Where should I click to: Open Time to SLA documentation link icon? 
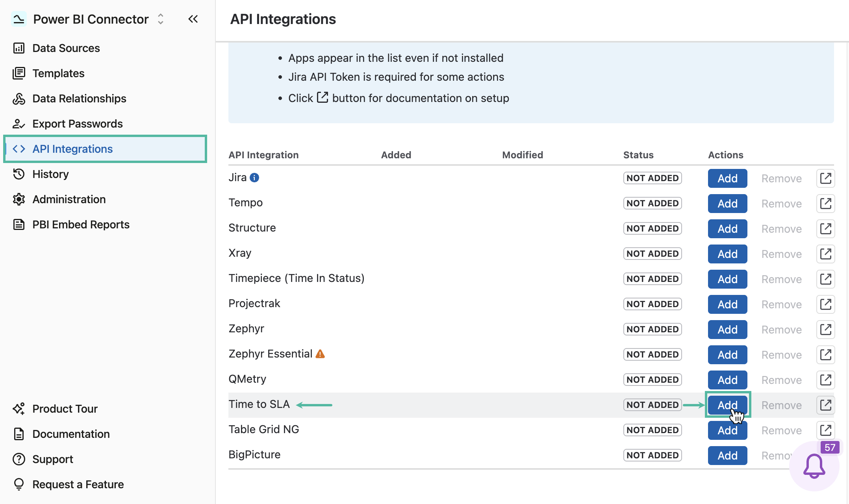(826, 405)
